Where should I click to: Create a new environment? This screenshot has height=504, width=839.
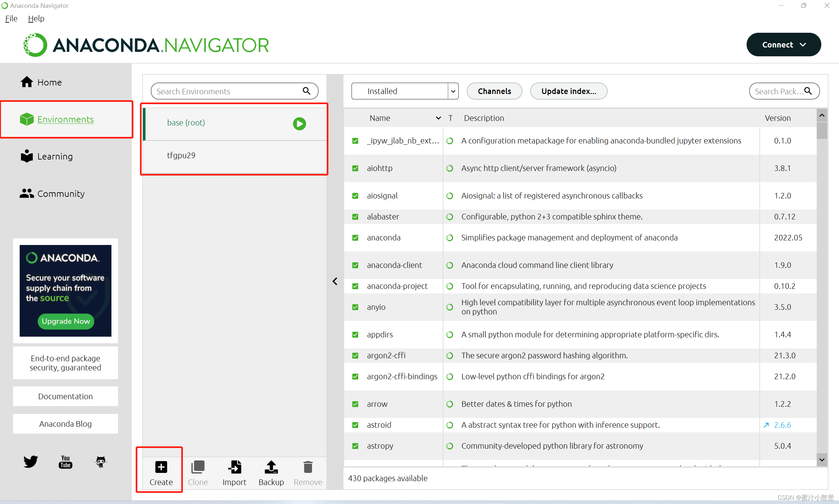(x=161, y=473)
